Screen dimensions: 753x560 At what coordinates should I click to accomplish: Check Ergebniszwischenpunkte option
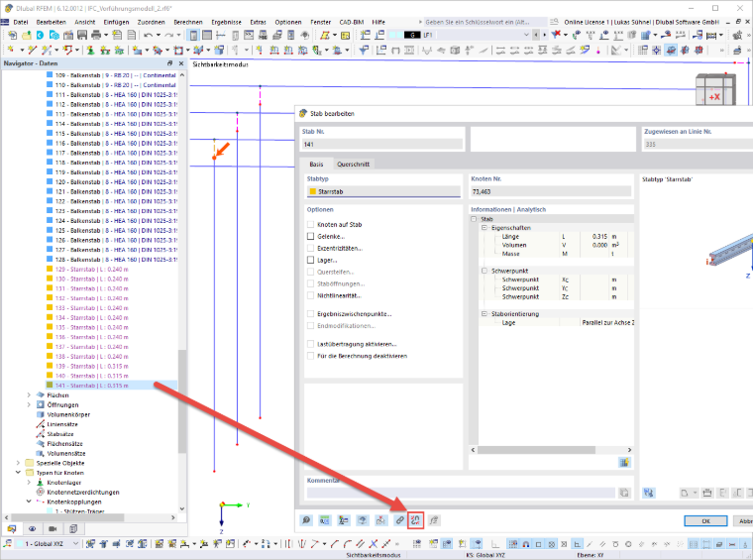click(x=310, y=313)
